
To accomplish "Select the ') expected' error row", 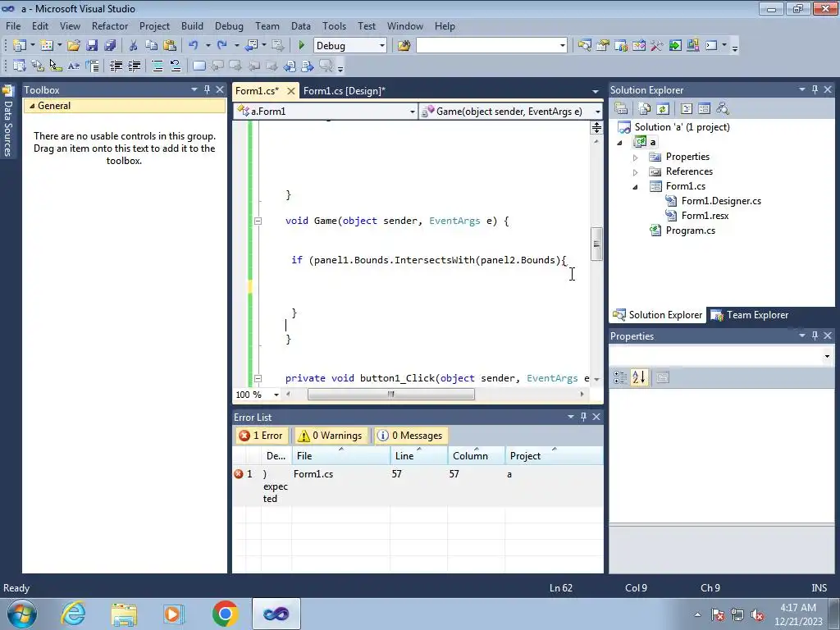I will point(418,486).
